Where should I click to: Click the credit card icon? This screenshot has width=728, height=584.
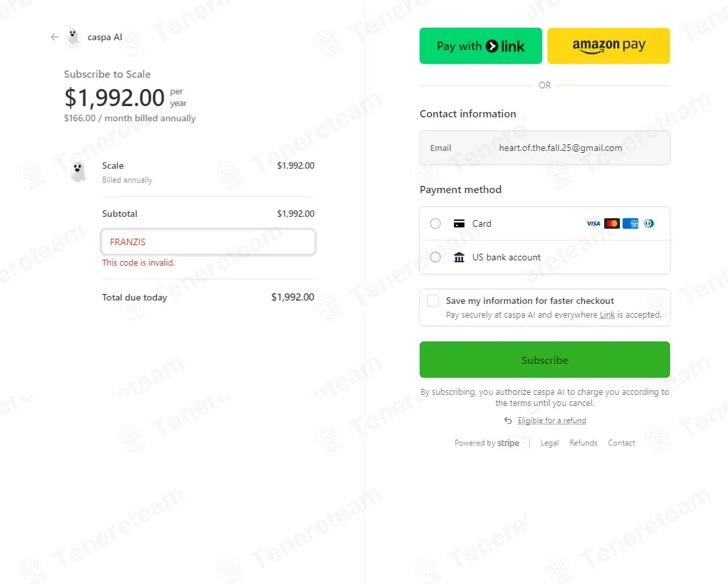pos(459,224)
